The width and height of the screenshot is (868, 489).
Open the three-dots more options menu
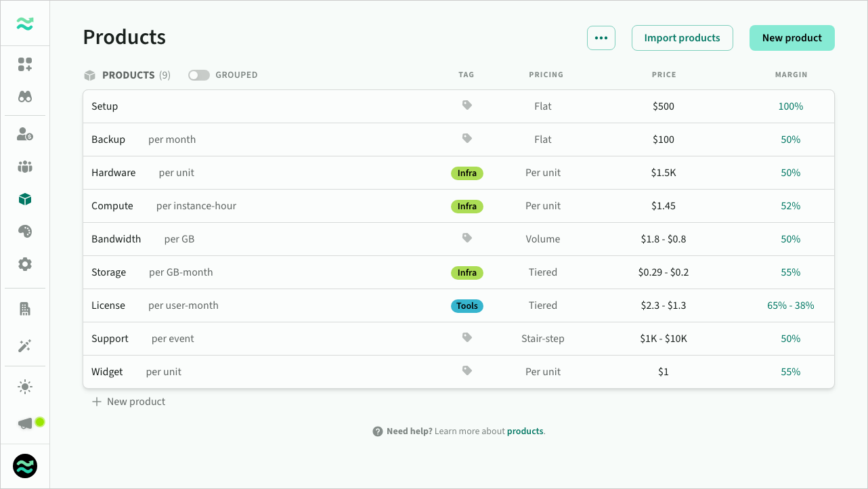tap(601, 38)
